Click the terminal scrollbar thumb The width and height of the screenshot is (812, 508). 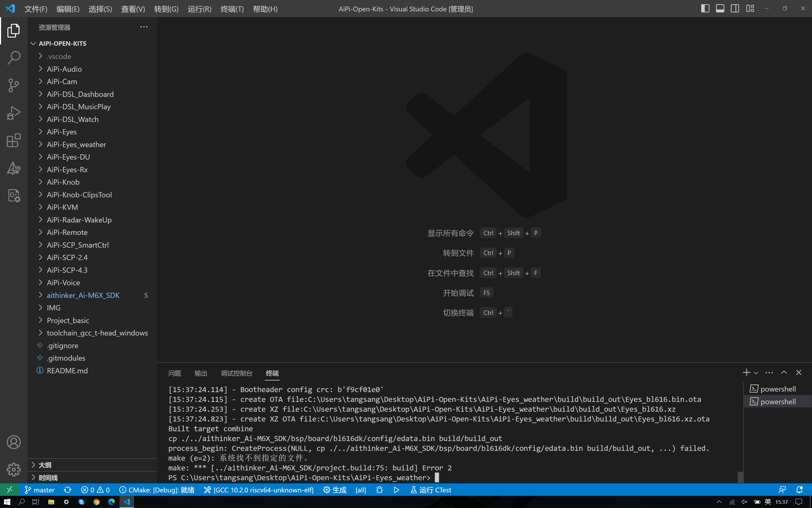pyautogui.click(x=741, y=477)
